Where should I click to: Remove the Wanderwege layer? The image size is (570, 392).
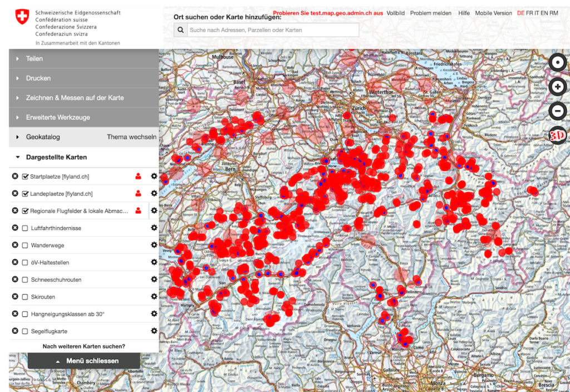tap(15, 245)
